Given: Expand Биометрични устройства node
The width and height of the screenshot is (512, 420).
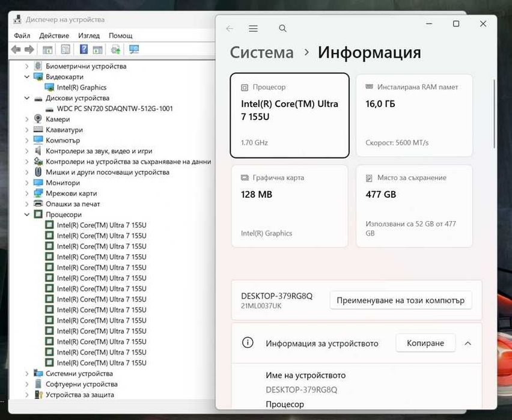Looking at the screenshot, I should (x=27, y=66).
